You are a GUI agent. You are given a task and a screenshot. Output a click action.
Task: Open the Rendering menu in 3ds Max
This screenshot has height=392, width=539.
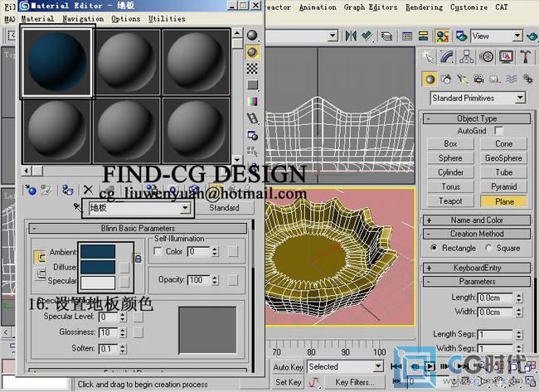point(424,7)
